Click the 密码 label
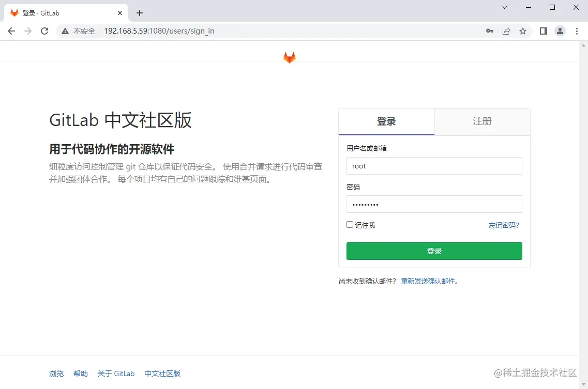The height and width of the screenshot is (389, 588). click(353, 187)
